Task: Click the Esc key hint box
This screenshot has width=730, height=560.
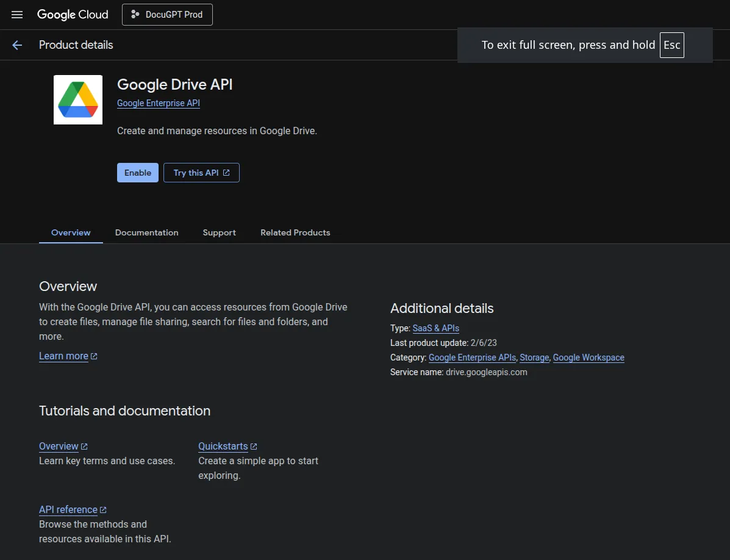Action: 672,45
